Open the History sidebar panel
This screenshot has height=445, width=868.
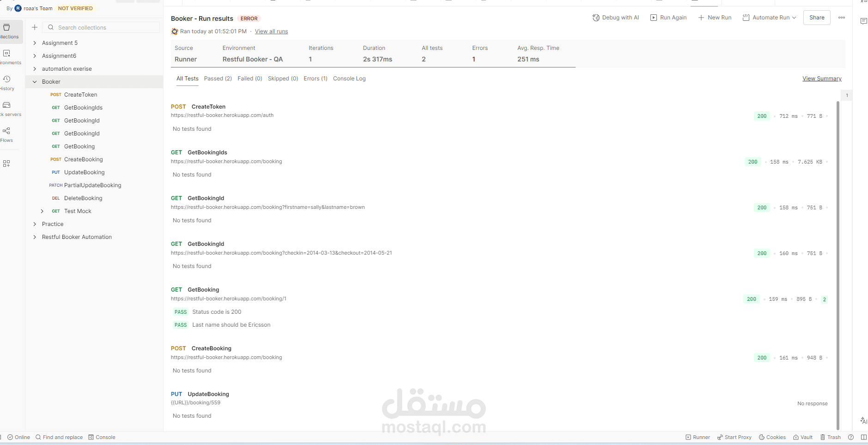tap(7, 83)
